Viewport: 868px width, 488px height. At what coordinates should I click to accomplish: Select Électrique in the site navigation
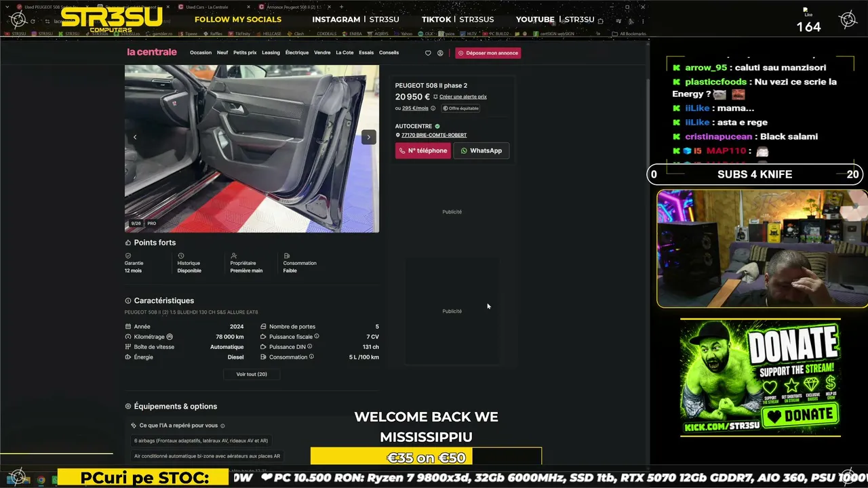(297, 53)
